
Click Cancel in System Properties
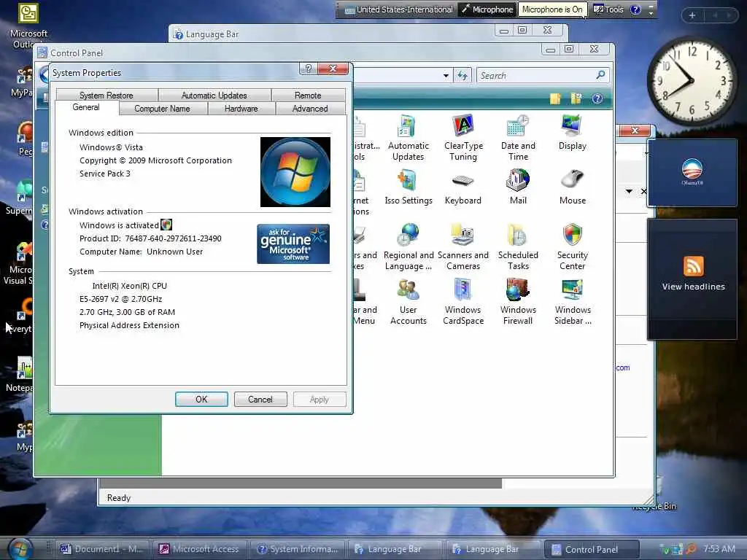[260, 399]
